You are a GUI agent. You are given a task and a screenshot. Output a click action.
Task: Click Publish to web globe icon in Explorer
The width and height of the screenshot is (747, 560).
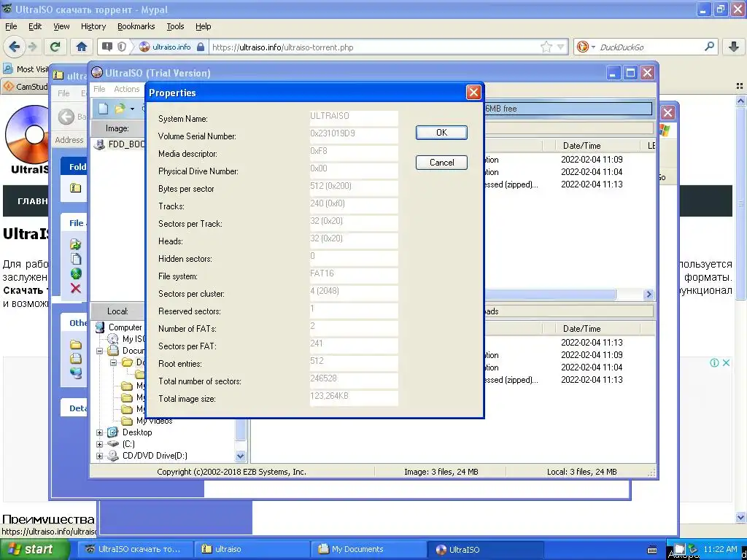(76, 273)
